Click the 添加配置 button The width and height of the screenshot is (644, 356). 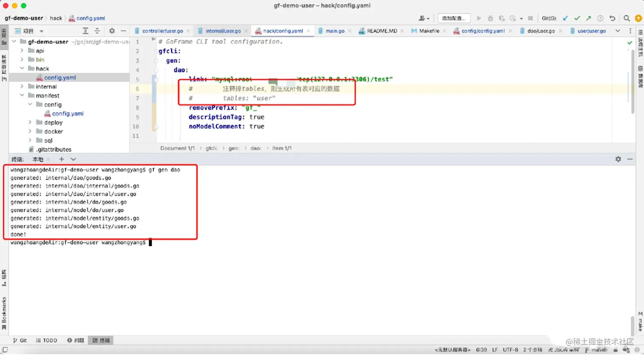[x=454, y=18]
